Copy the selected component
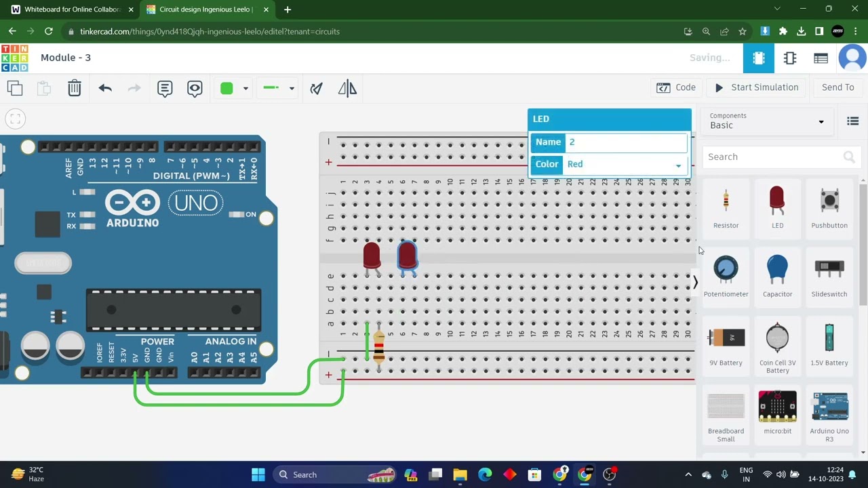This screenshot has height=488, width=868. tap(15, 88)
